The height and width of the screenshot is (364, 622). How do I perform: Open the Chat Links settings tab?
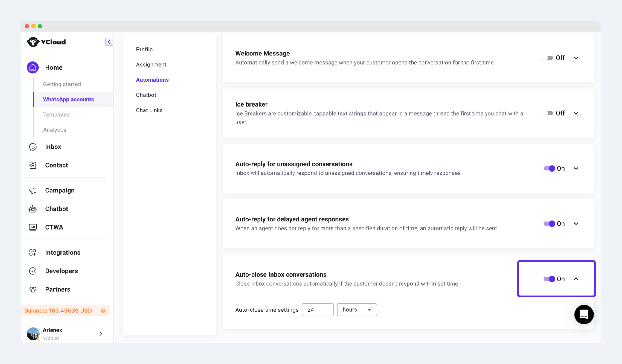pyautogui.click(x=149, y=110)
